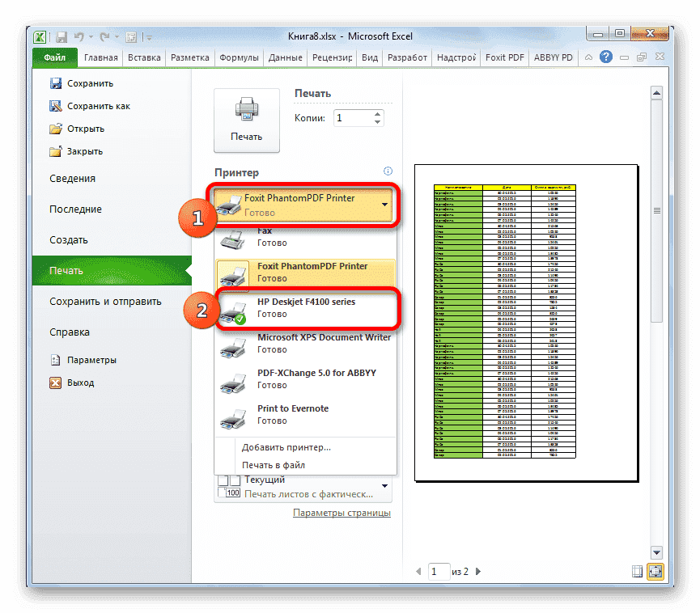Click the Save icon in the Quick Access Toolbar
This screenshot has width=700, height=613.
pos(61,36)
